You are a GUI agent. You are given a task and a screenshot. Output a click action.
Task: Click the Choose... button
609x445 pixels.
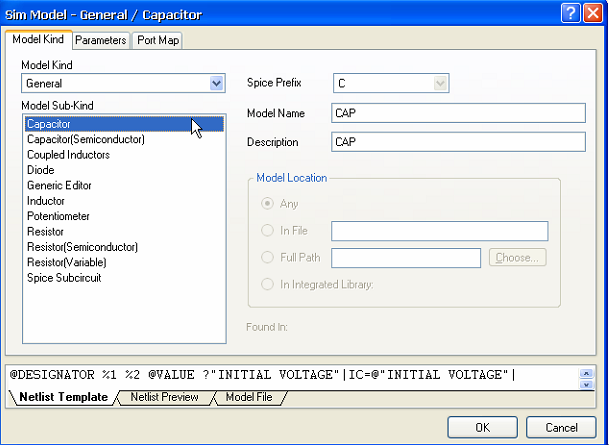click(517, 257)
